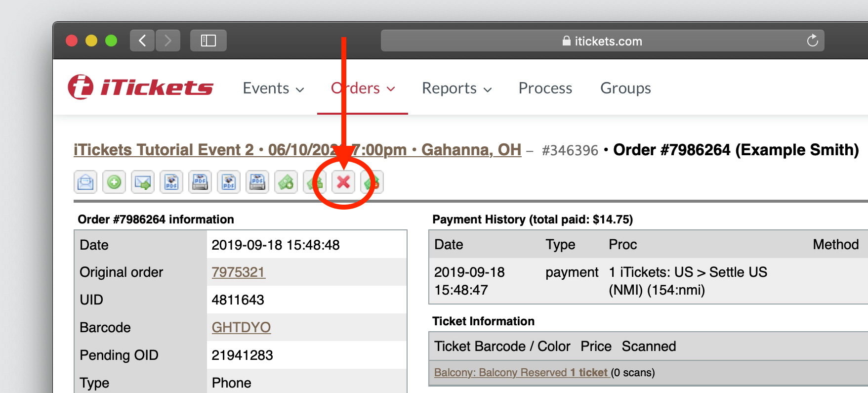Click the Price column header

coord(596,347)
